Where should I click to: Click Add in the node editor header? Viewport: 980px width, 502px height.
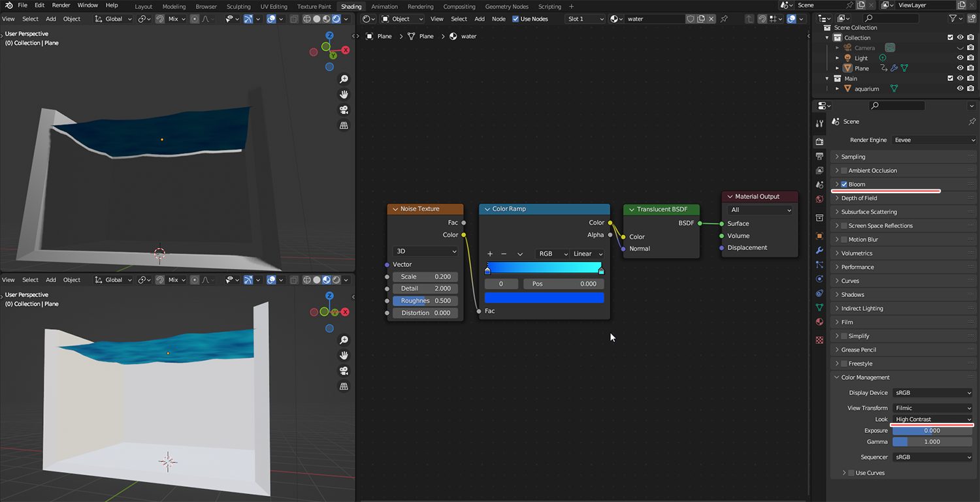[480, 19]
